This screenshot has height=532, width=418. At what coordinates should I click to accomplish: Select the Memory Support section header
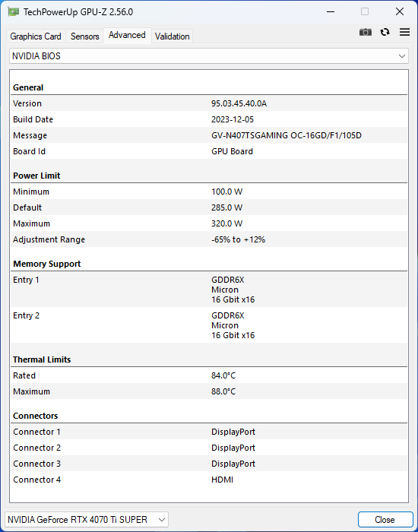[x=47, y=264]
